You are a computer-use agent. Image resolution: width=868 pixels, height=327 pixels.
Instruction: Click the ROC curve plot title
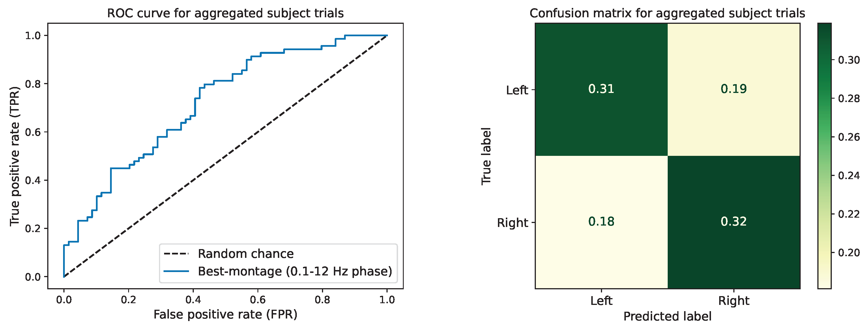click(225, 13)
